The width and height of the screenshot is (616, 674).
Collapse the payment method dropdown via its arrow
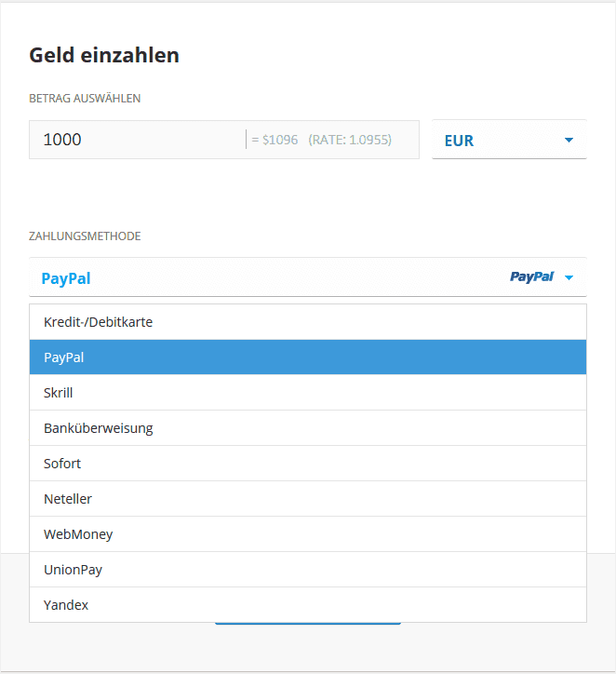tap(569, 277)
